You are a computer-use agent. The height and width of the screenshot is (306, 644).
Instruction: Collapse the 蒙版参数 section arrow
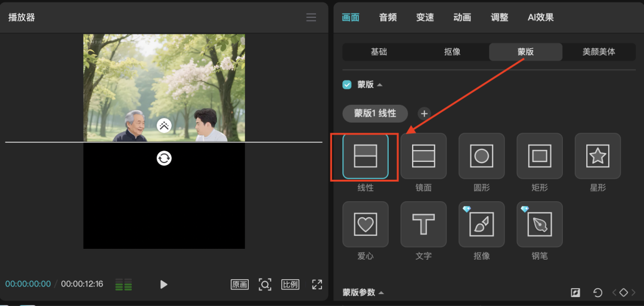click(381, 293)
